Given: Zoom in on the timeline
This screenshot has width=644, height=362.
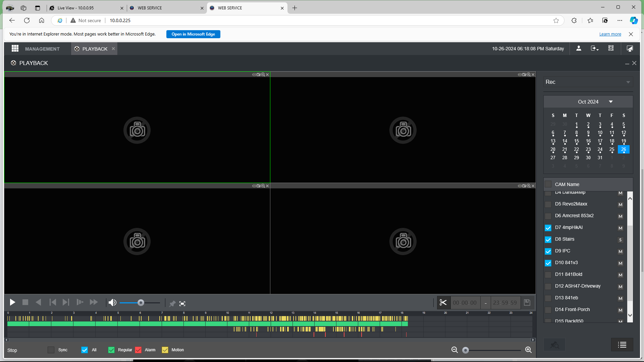Looking at the screenshot, I should click(x=528, y=350).
